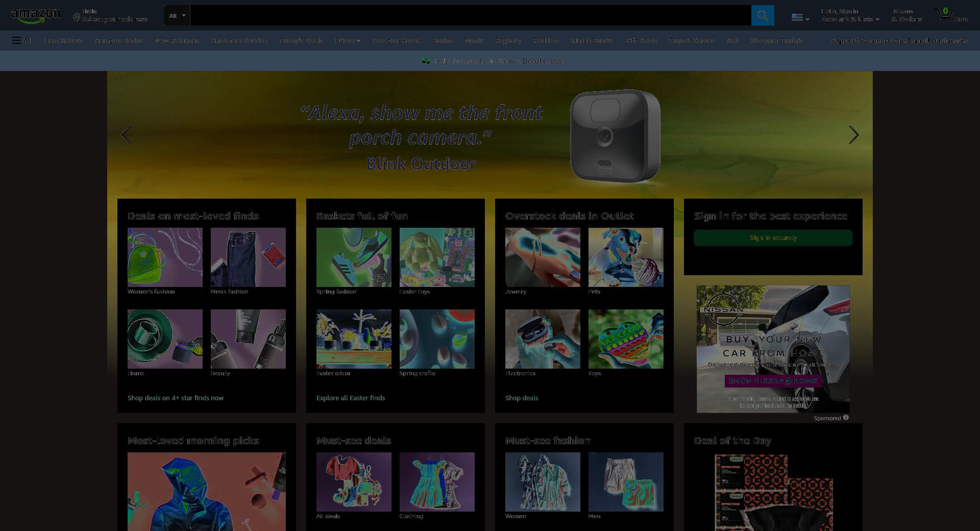Click Blink Outdoor camera banner image
Image resolution: width=980 pixels, height=531 pixels.
coord(615,135)
